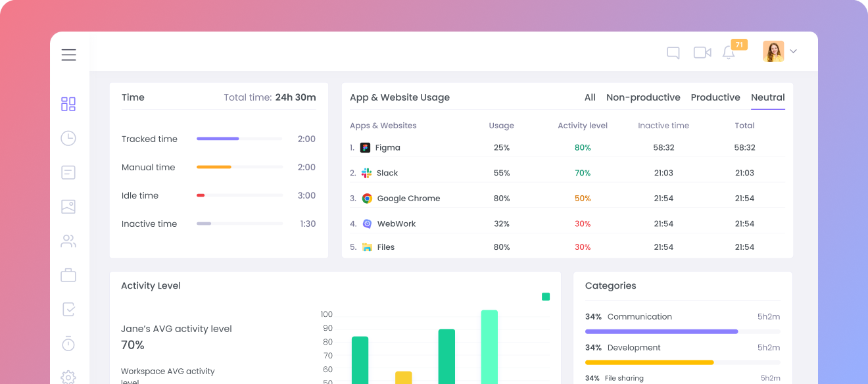Switch to the Non-productive tab

coord(643,97)
